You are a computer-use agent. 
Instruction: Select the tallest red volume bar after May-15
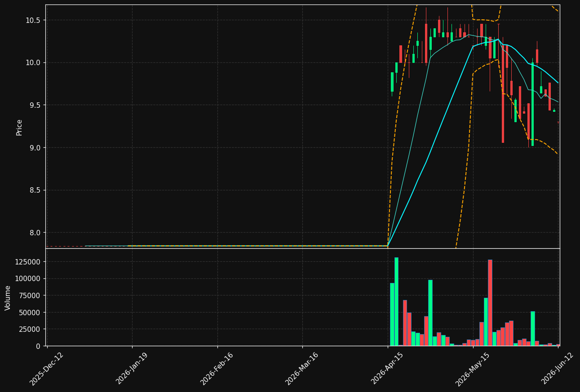pos(490,303)
